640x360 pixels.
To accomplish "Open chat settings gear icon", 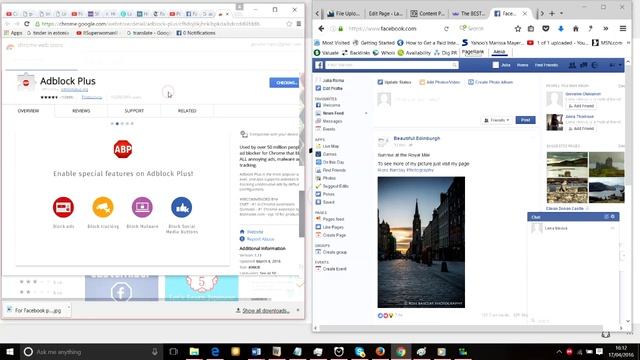I will coord(613,217).
